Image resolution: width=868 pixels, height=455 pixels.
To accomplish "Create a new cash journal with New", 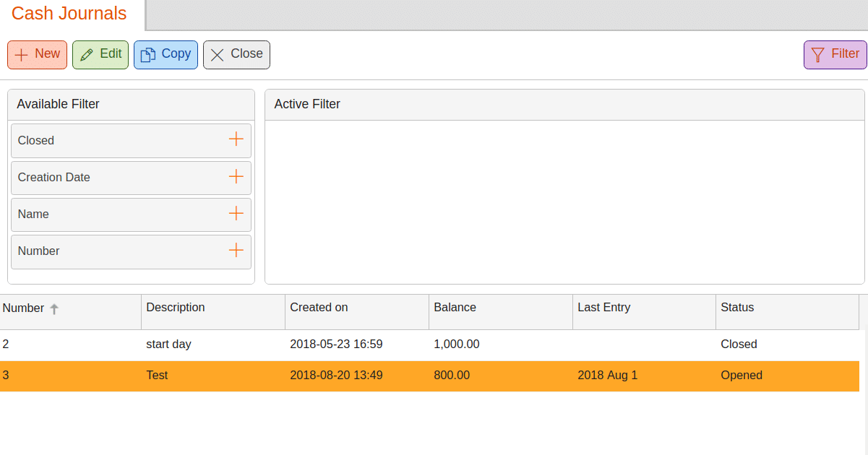I will (x=37, y=54).
